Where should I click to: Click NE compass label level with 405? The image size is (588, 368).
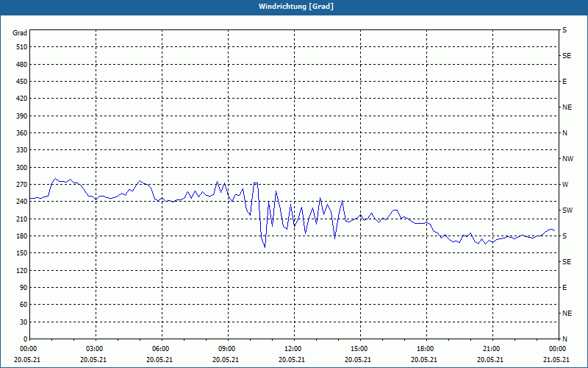coord(567,107)
